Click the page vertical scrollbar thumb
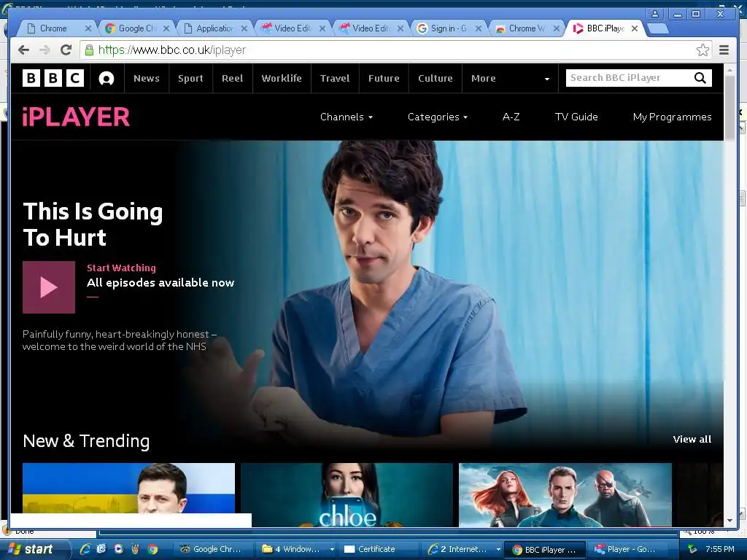747x560 pixels. point(729,107)
